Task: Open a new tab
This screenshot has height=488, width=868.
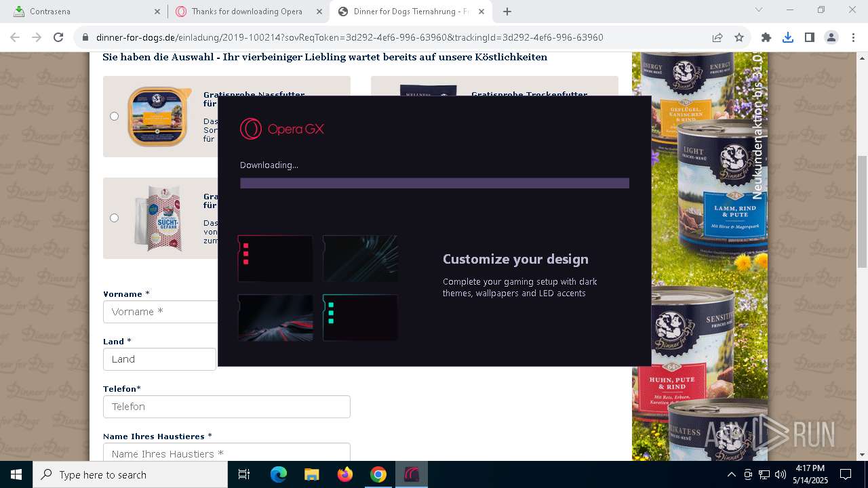Action: coord(507,12)
